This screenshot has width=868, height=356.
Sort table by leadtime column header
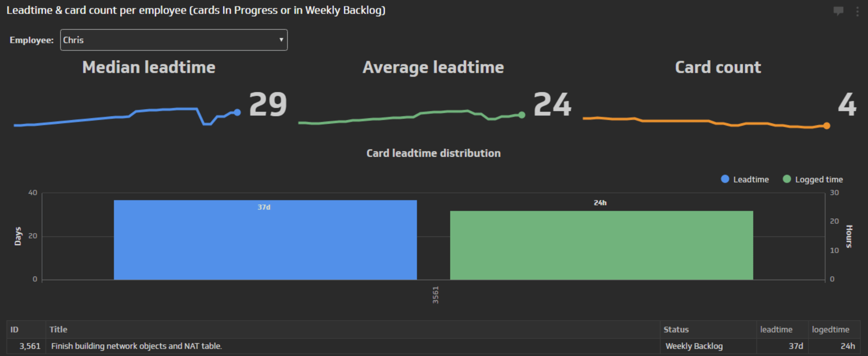pos(776,330)
